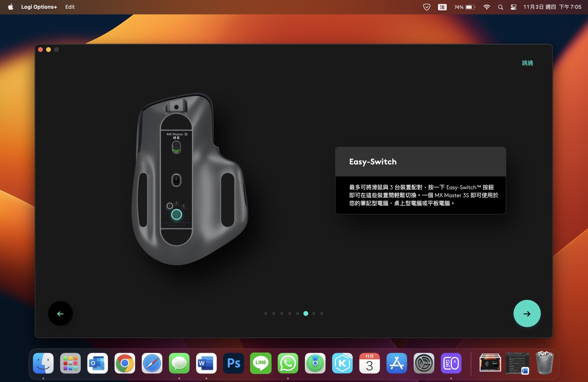
Task: Go back with the left arrow button
Action: coord(60,313)
